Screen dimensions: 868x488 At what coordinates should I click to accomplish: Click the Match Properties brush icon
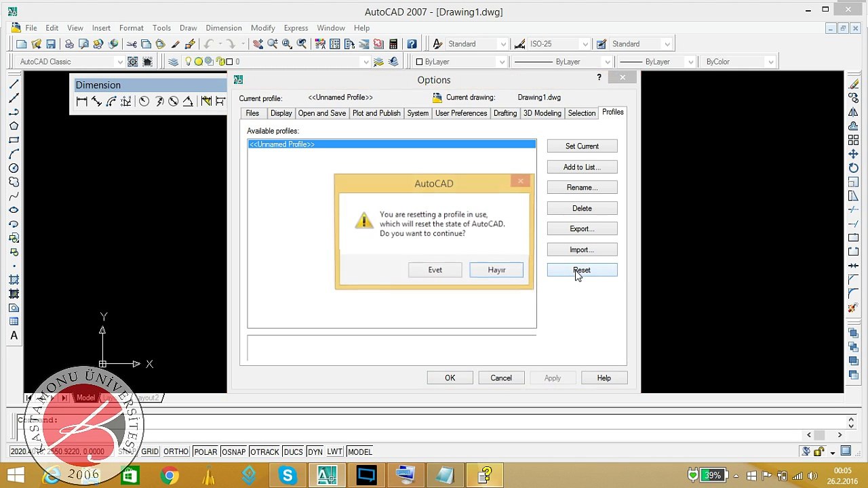pos(176,44)
